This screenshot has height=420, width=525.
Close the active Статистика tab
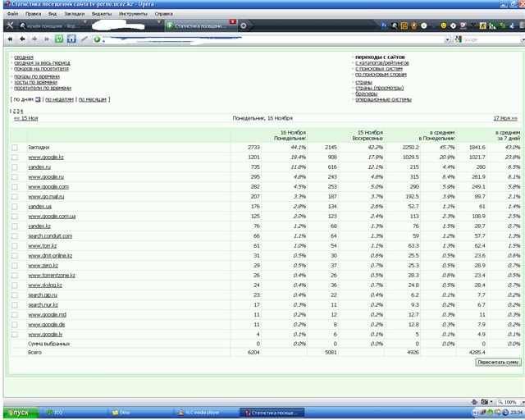233,22
